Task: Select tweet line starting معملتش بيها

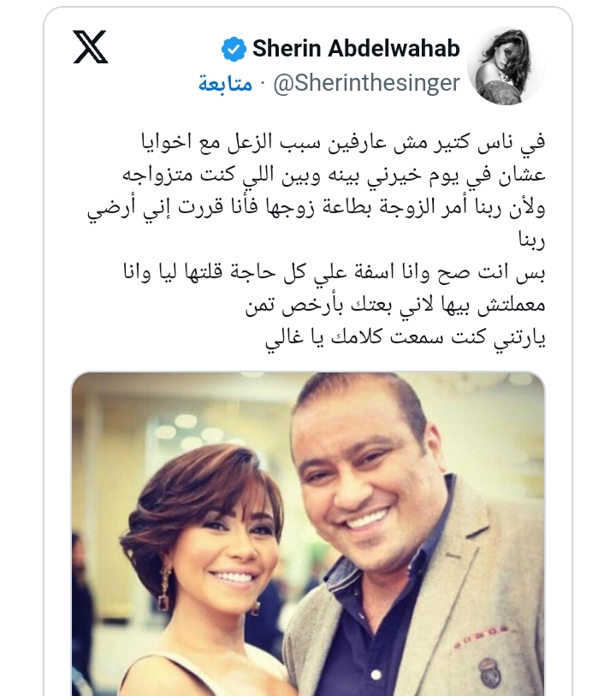Action: [395, 305]
